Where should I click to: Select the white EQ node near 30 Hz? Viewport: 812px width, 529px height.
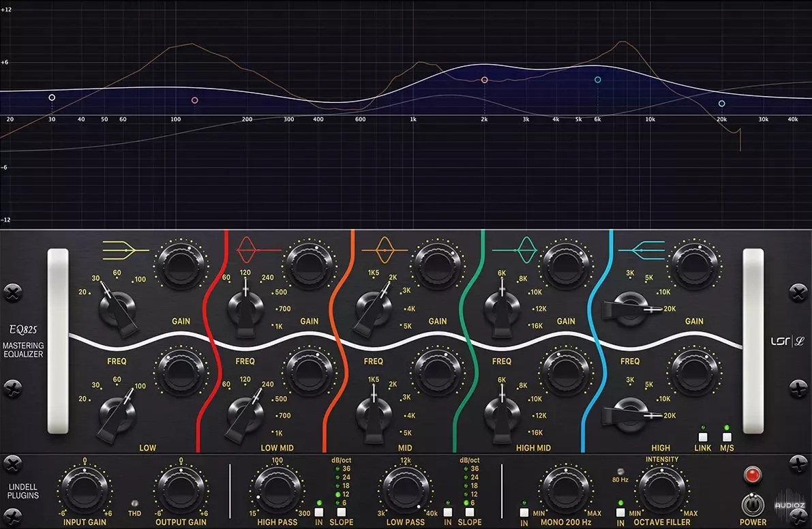52,97
